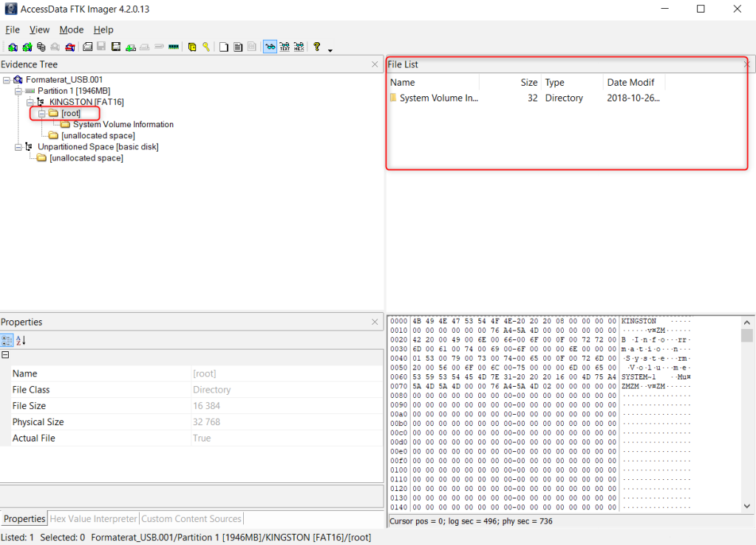Screen dimensions: 756x545
Task: Select System Volume Information in File List
Action: (439, 98)
